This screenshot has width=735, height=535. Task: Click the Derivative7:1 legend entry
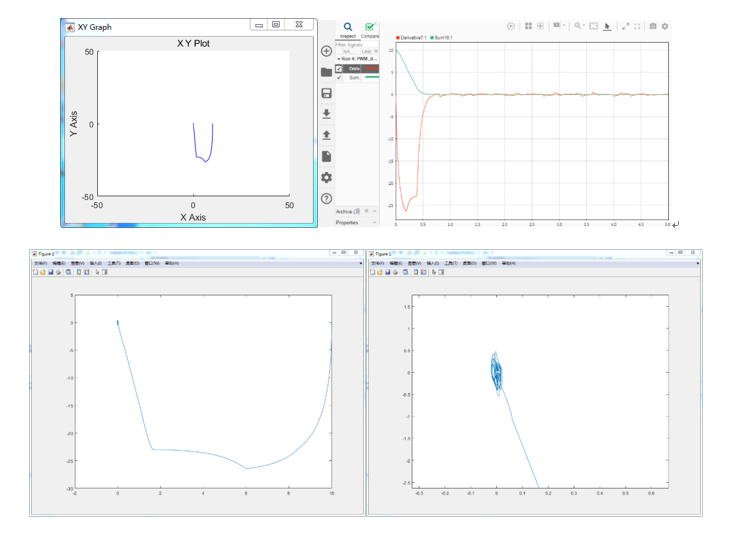coord(411,38)
